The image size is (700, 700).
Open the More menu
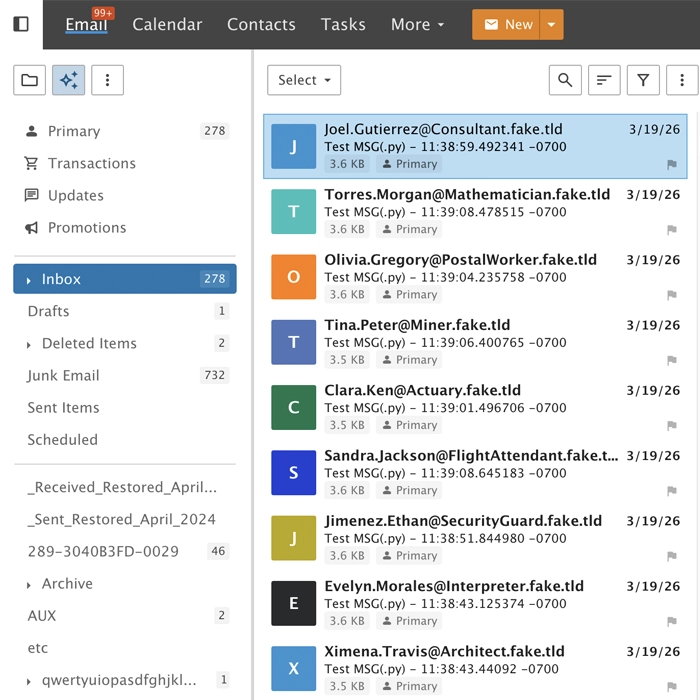(417, 25)
